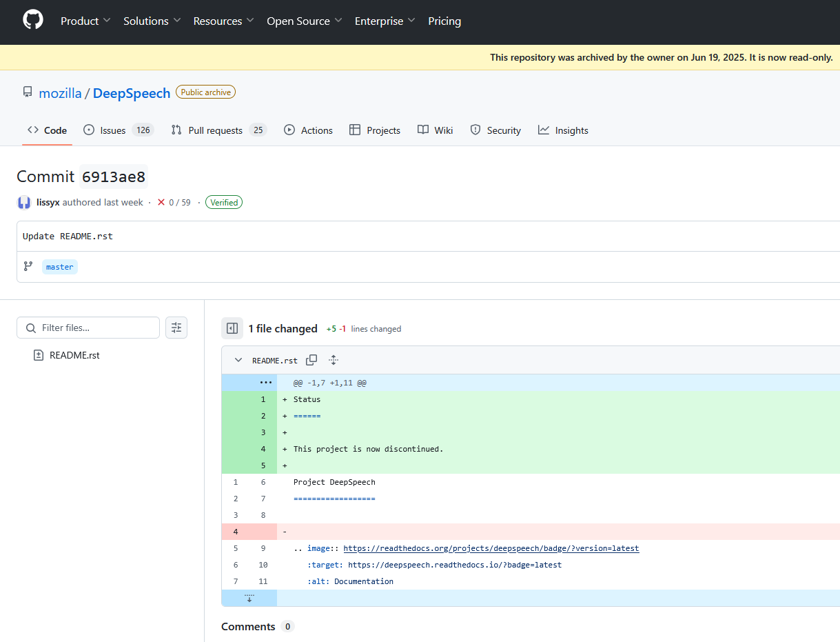Image resolution: width=840 pixels, height=642 pixels.
Task: Collapse the README.rst file diff
Action: (x=238, y=360)
